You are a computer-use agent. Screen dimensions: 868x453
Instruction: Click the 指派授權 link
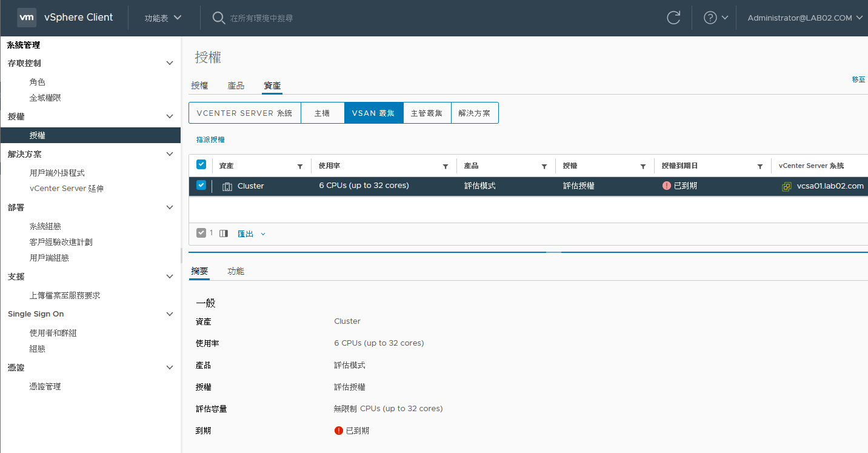tap(210, 139)
